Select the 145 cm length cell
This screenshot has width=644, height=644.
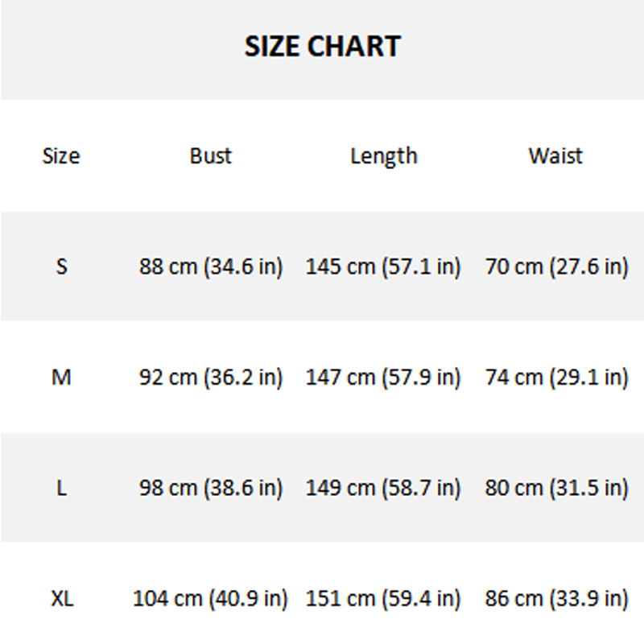point(383,266)
